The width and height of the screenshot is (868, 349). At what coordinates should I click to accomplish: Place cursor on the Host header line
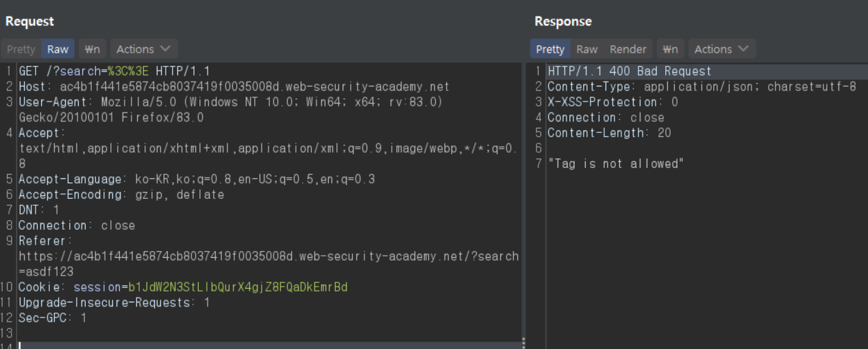click(x=233, y=87)
